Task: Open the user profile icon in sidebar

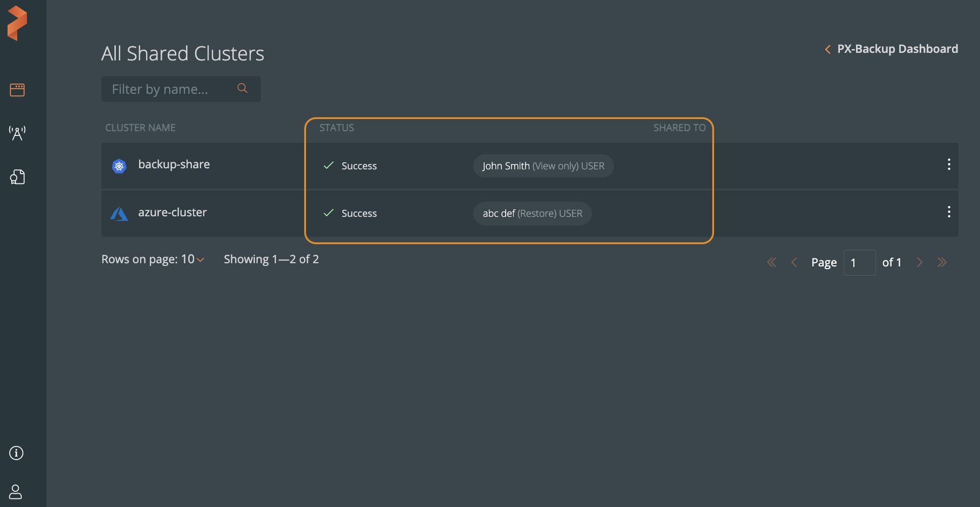Action: (16, 492)
